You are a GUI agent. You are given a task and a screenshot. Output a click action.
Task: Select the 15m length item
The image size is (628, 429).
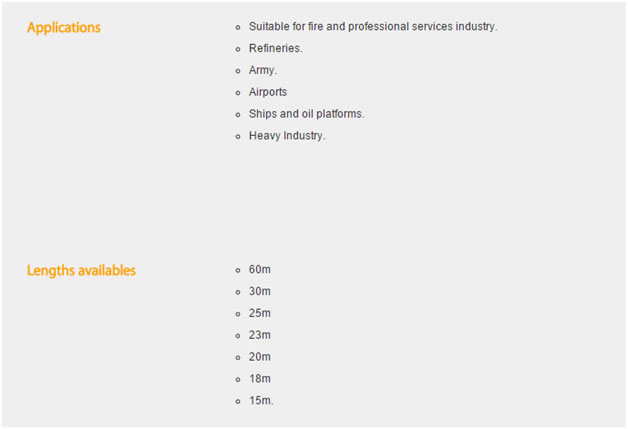261,401
